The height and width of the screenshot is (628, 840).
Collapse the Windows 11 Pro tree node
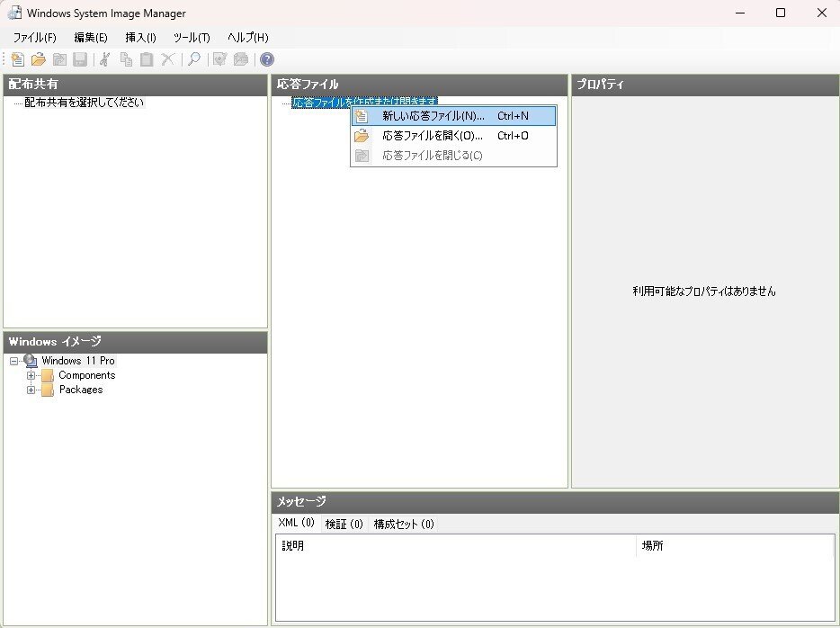point(13,361)
